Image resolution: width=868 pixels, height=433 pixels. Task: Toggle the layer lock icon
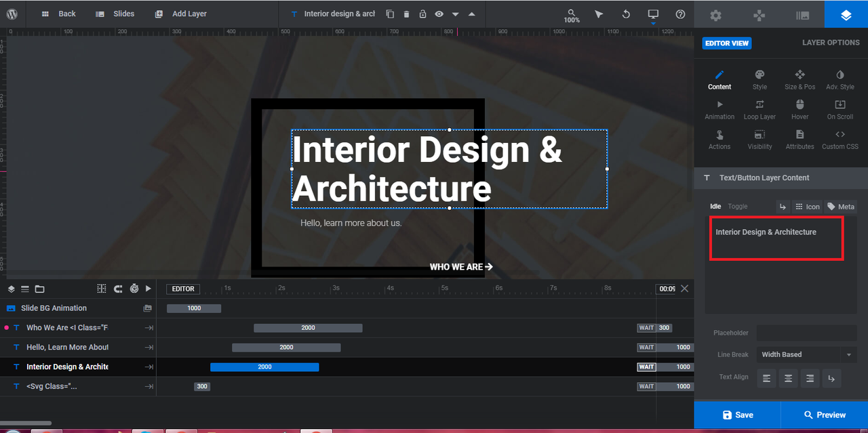coord(422,14)
